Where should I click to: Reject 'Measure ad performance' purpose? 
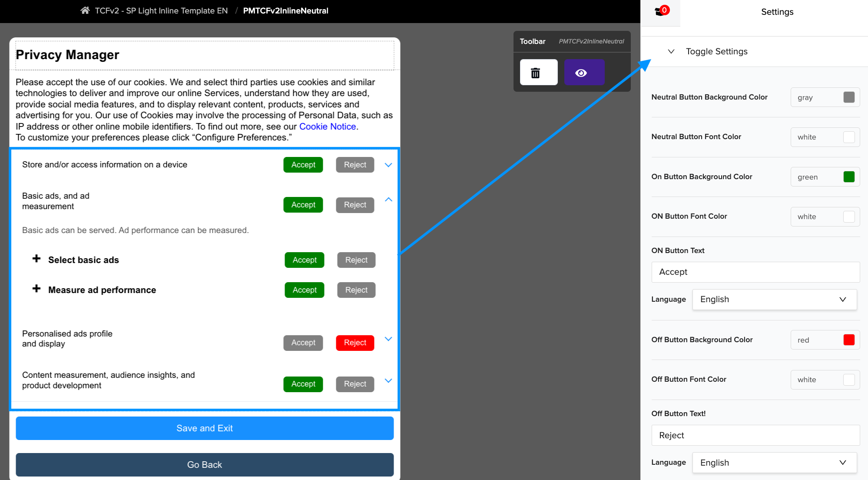coord(356,290)
